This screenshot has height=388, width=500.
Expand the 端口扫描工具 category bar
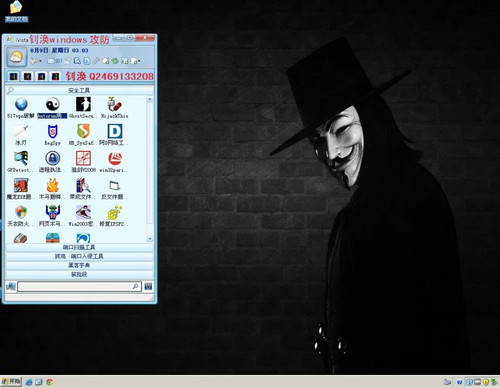(79, 247)
